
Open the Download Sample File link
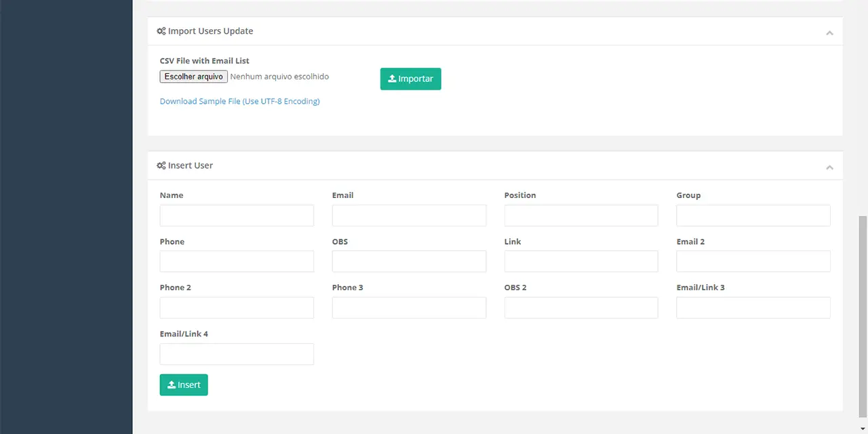tap(239, 101)
